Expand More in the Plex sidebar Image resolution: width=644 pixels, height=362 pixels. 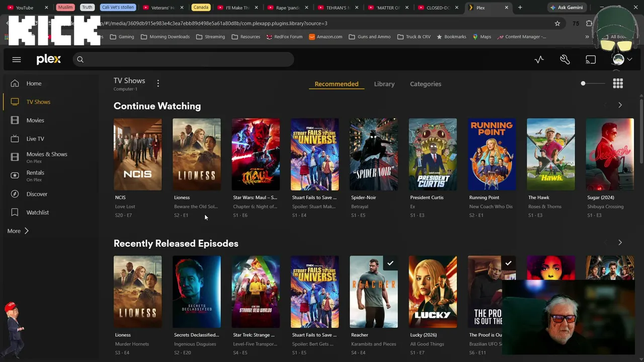tap(18, 231)
